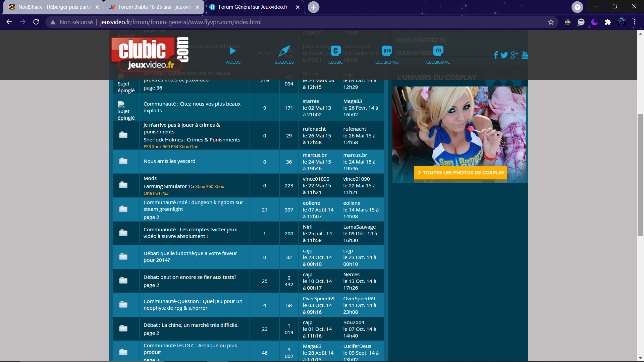The image size is (644, 362).
Task: Open 'Débat: quelle ludothèque a votre faveur' topic
Action: click(x=190, y=257)
